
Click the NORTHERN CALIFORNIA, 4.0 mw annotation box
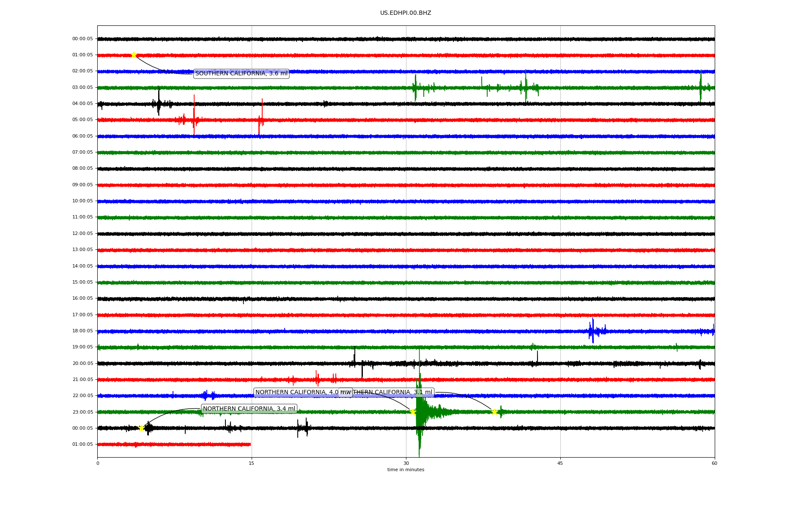tap(297, 392)
